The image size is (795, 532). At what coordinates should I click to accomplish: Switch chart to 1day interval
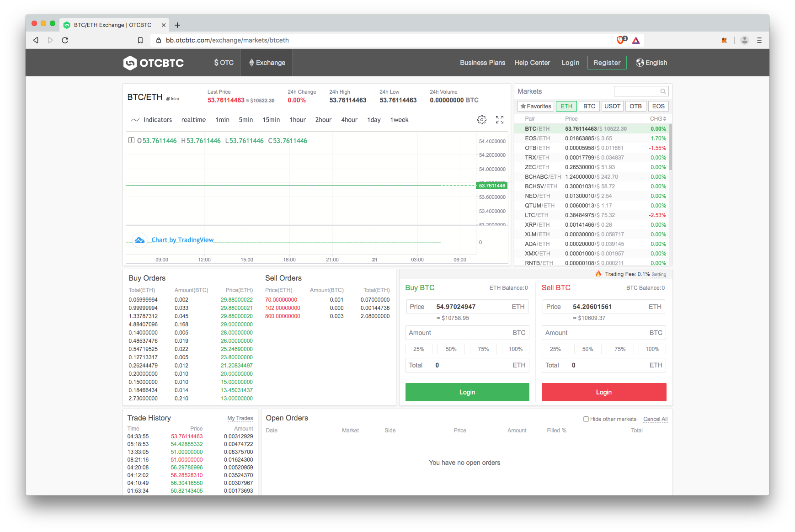[374, 120]
